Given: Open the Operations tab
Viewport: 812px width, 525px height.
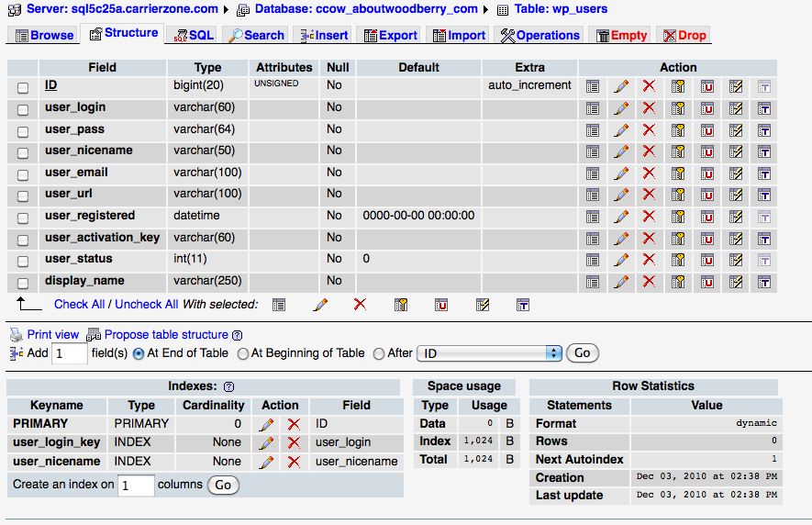Looking at the screenshot, I should click(x=539, y=35).
